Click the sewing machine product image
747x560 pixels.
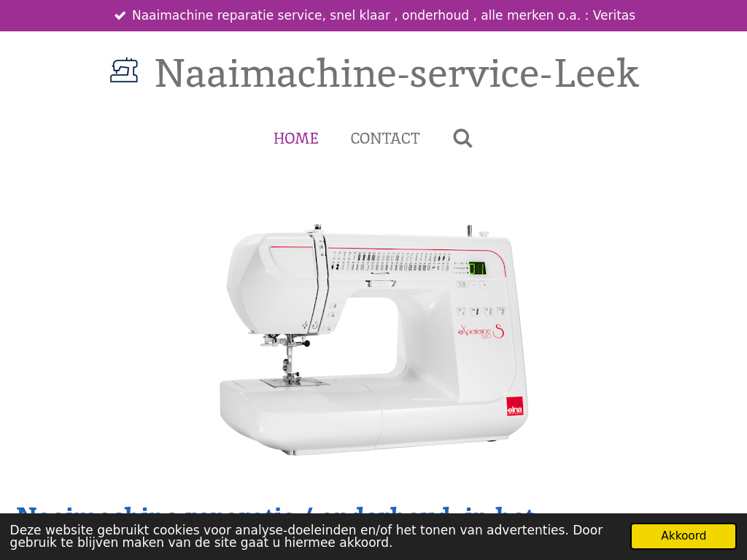[x=373, y=339]
